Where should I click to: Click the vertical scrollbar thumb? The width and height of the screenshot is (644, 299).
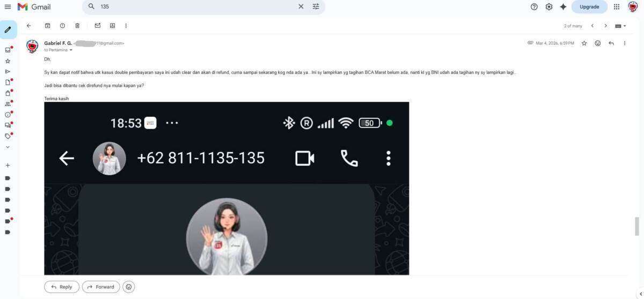[637, 226]
